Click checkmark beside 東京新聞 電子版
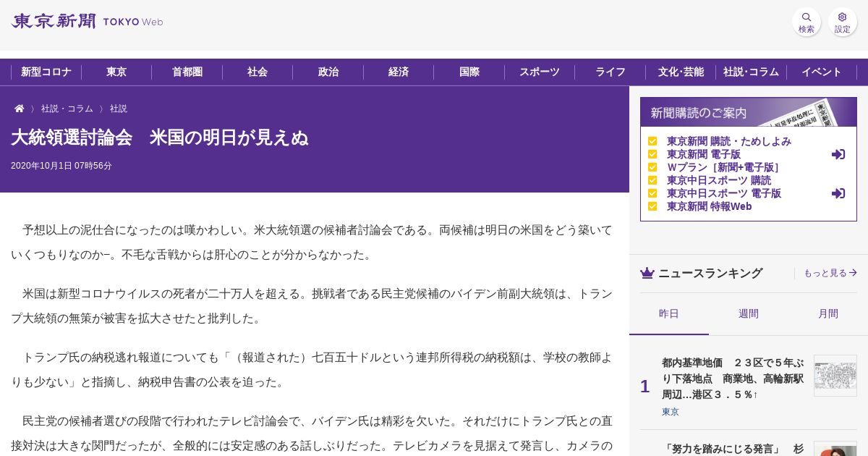868x456 pixels. (x=652, y=154)
